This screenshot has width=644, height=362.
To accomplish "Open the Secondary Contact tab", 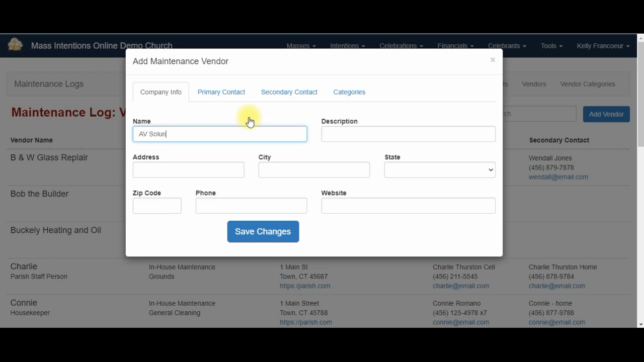I will tap(289, 92).
